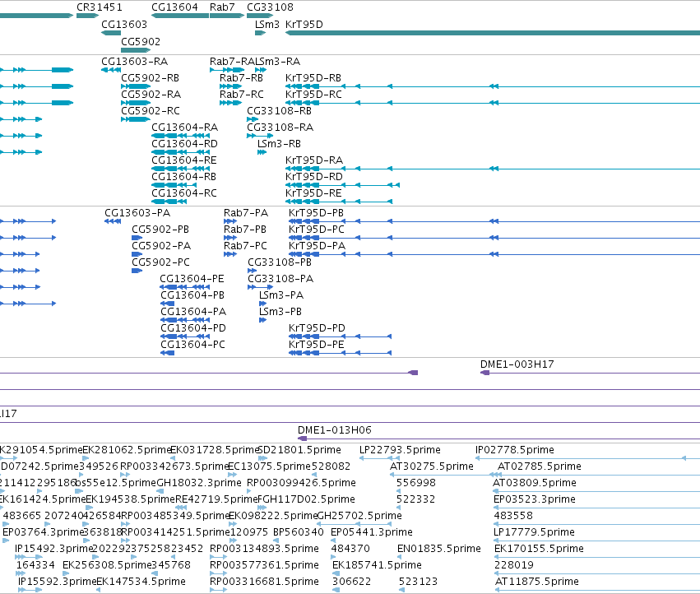
Task: Click the CG13604 gene bar
Action: [x=180, y=16]
